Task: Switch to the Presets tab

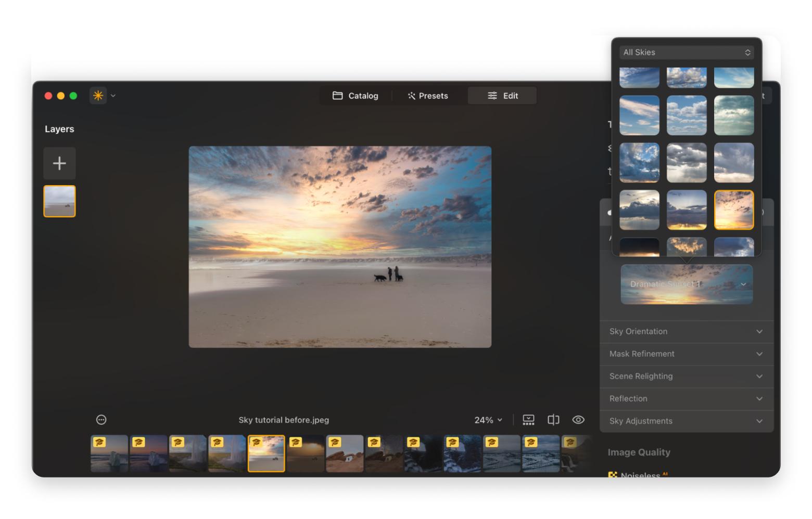Action: click(x=428, y=96)
